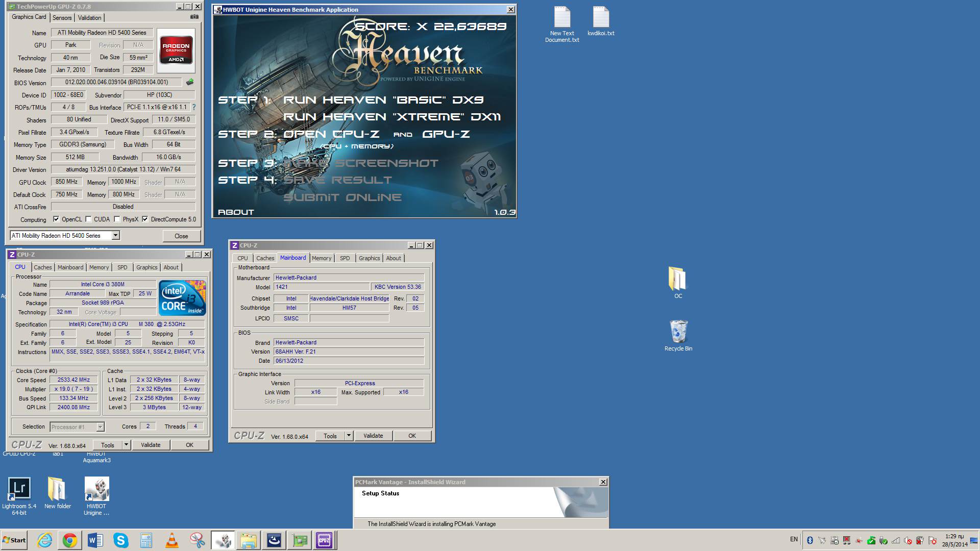This screenshot has height=551, width=980.
Task: Open Skype from taskbar
Action: pyautogui.click(x=121, y=540)
